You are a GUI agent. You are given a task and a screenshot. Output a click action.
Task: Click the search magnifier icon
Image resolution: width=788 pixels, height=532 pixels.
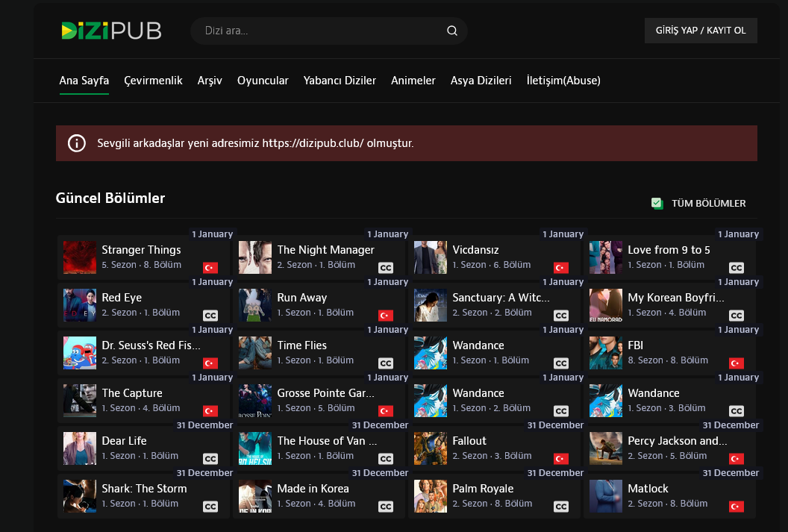point(452,31)
